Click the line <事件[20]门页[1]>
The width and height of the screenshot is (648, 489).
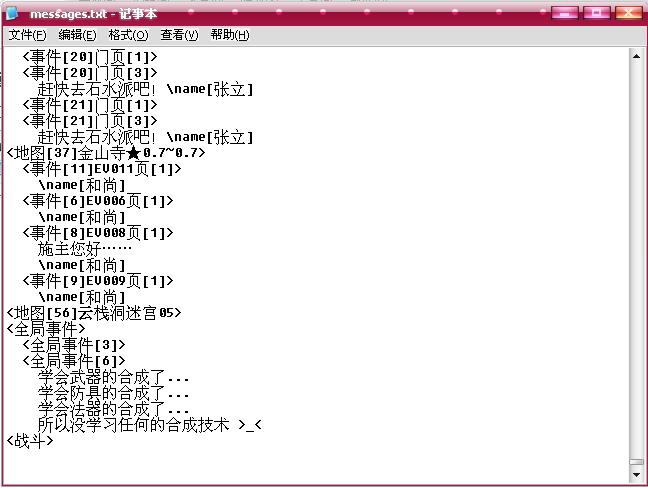90,57
